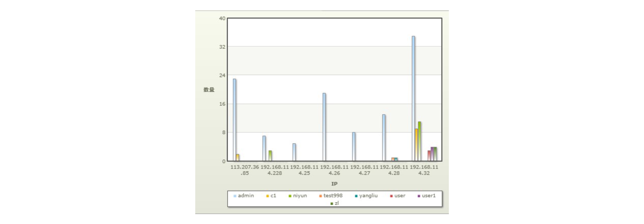The image size is (644, 224).
Task: Select the admin bar for 192.168.114.26
Action: pyautogui.click(x=324, y=127)
